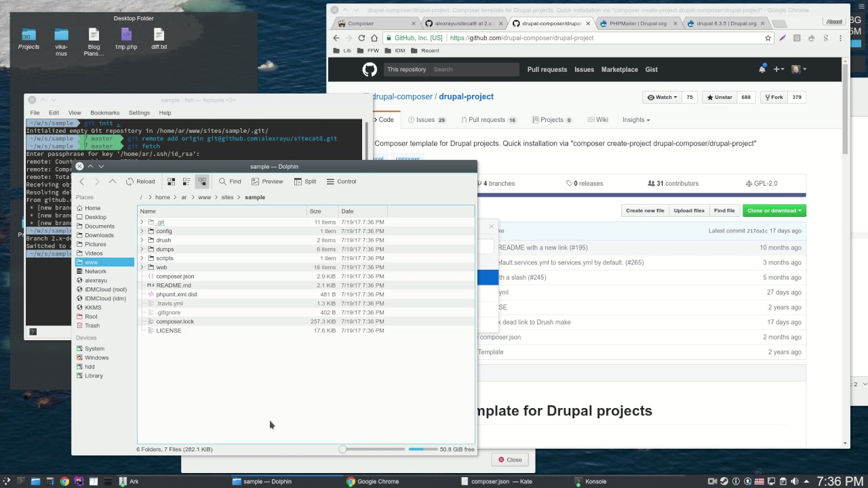Open the Watch dropdown on GitHub
Screen dimensions: 868x488
[661, 97]
